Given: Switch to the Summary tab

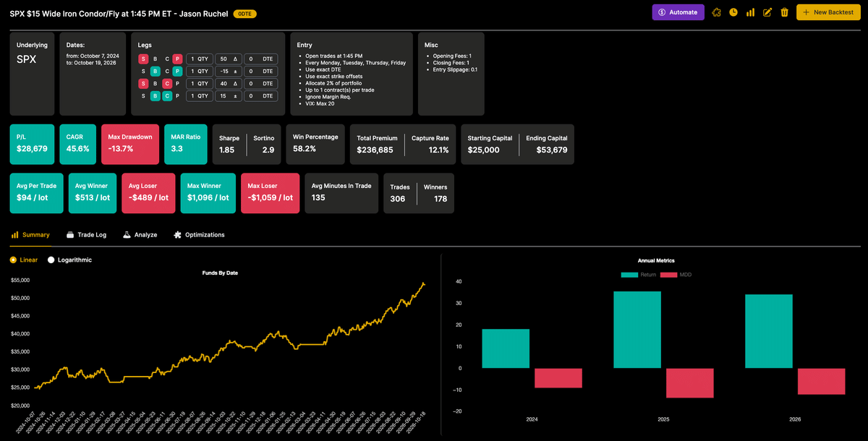Looking at the screenshot, I should click(30, 235).
